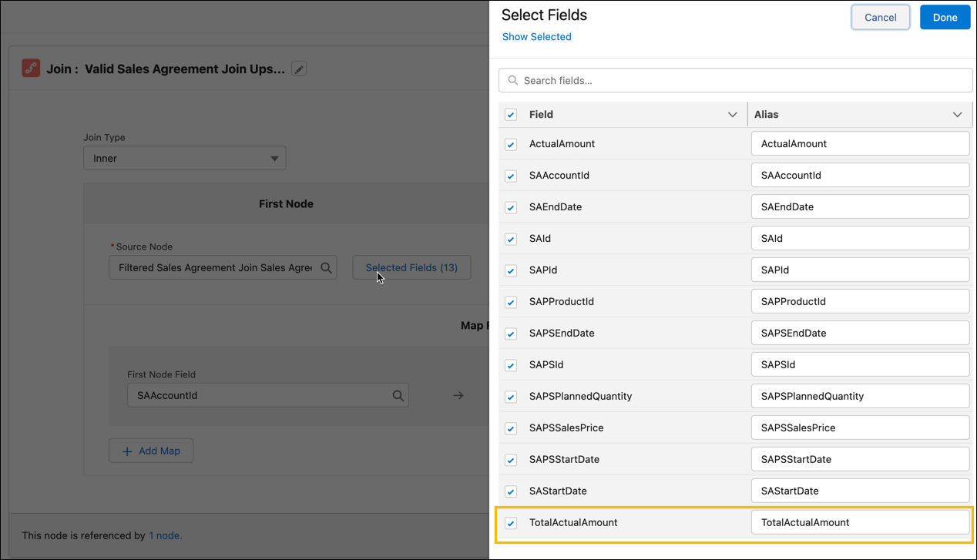Uncheck the SAPSPlannedQuantity field
The width and height of the screenshot is (977, 560).
510,396
